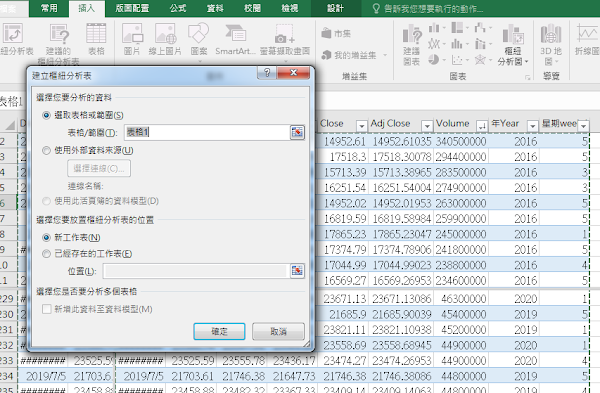Screen dimensions: 600x393
Task: Insert a radar or surface chart icon
Action: tap(480, 60)
